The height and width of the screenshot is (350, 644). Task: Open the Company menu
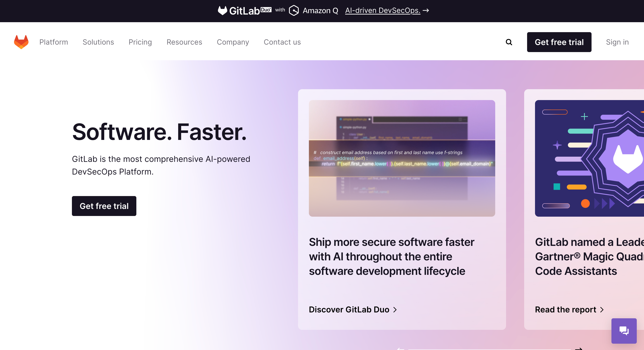pyautogui.click(x=233, y=42)
